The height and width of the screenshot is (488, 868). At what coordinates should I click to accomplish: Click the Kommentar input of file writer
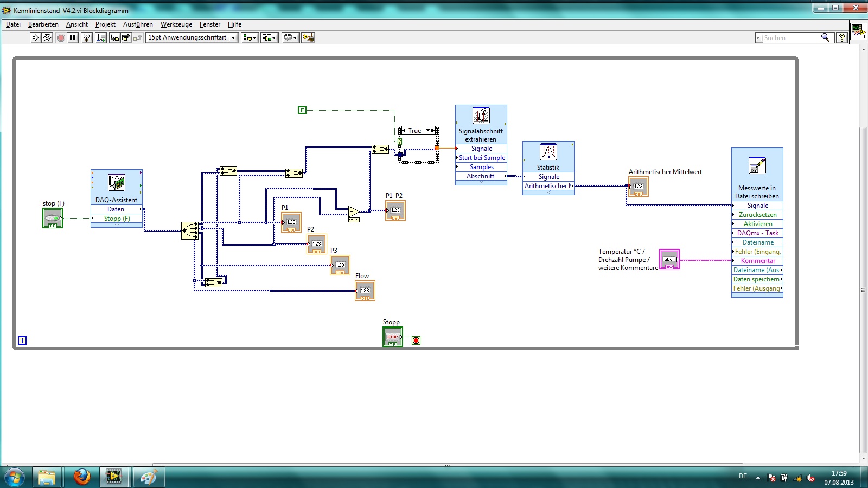pos(757,261)
